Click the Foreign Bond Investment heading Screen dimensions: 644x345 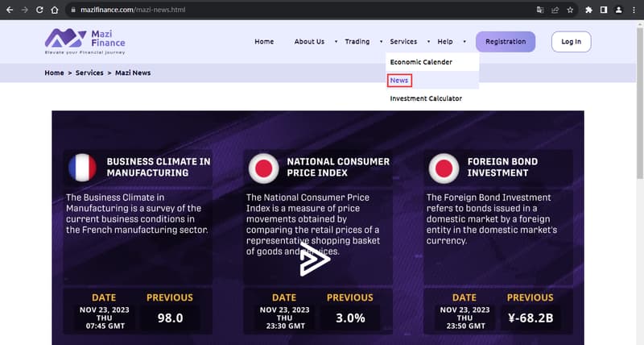[x=502, y=167]
